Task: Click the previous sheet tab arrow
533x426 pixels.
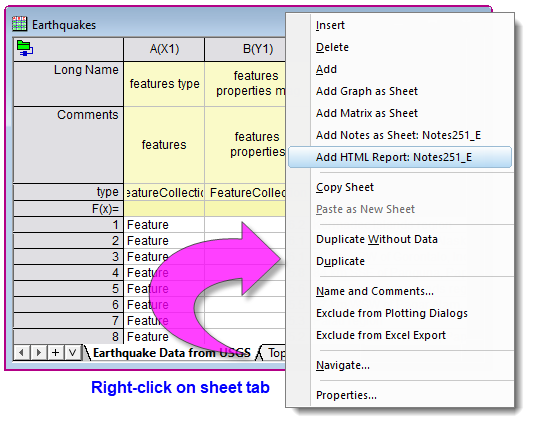Action: [x=22, y=353]
